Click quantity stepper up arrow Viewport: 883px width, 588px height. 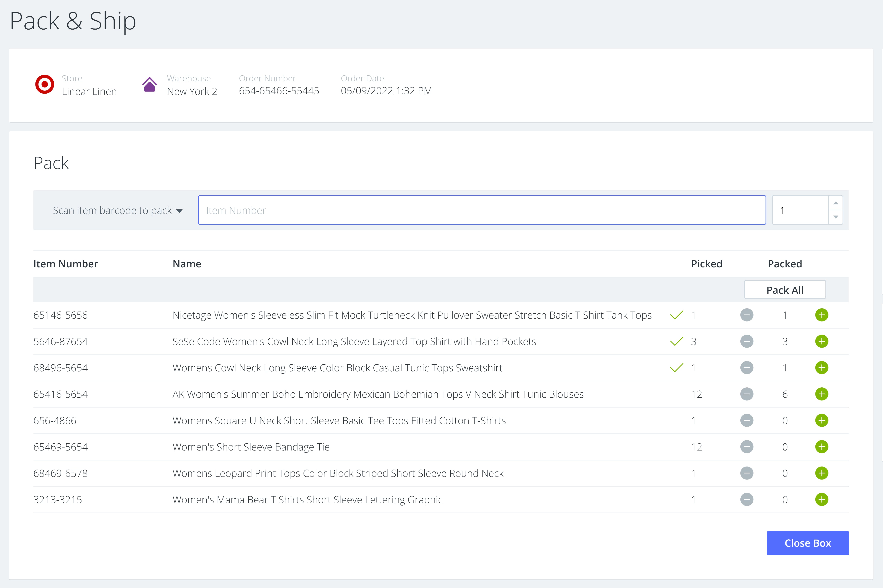coord(836,203)
